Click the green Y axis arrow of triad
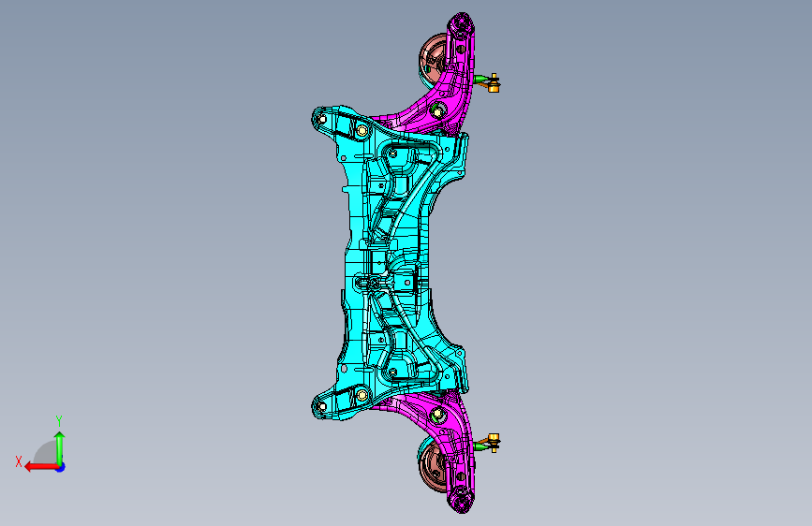Viewport: 812px width, 526px height. tap(60, 447)
